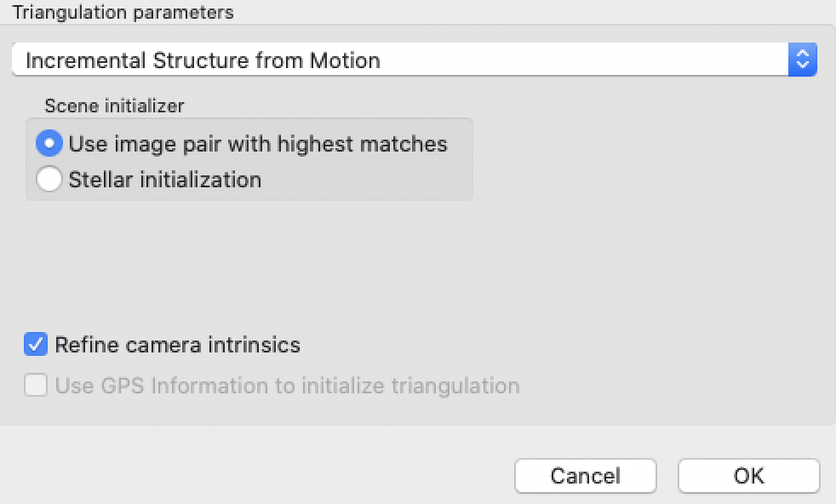Click the blue dropdown arrows icon
Screen dimensions: 836x504
(x=802, y=60)
